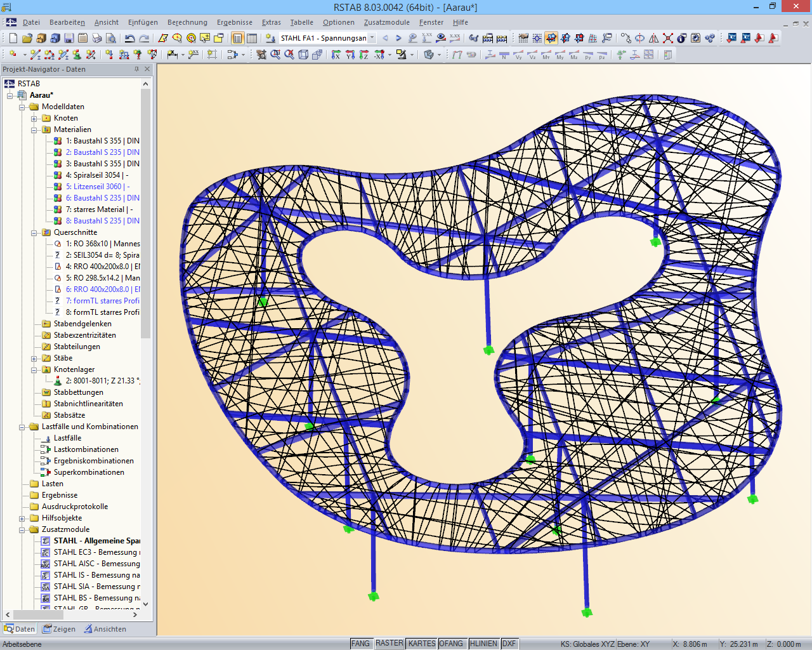The width and height of the screenshot is (812, 650).
Task: Toggle FANG snap mode in status bar
Action: point(360,643)
